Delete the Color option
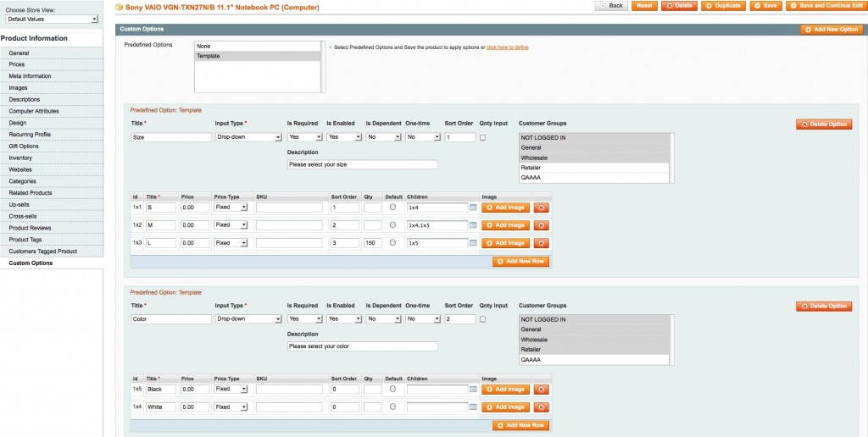This screenshot has width=868, height=437. coord(824,307)
